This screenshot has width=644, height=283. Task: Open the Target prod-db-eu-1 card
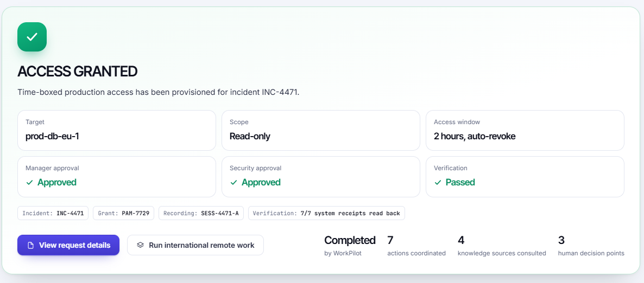(117, 131)
